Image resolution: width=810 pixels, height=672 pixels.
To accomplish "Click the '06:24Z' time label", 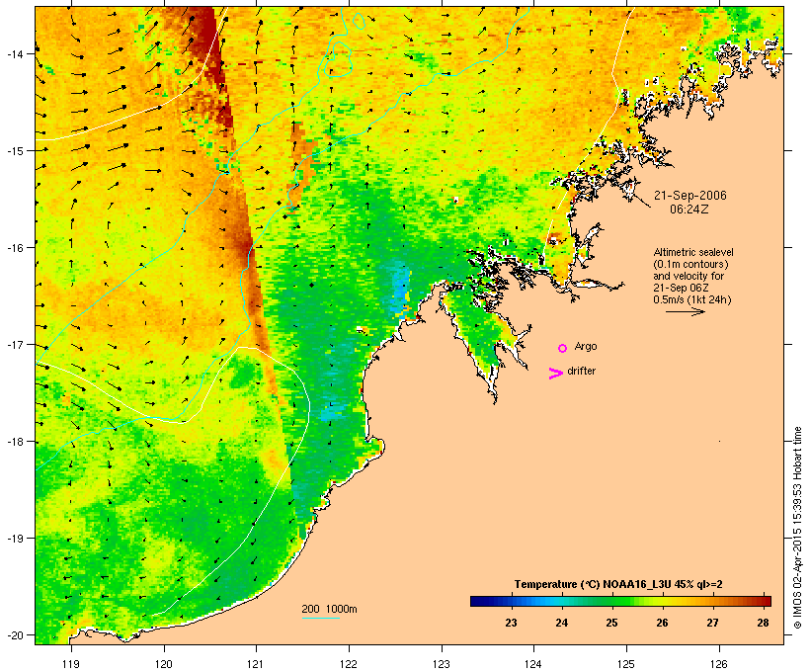I will tap(689, 210).
